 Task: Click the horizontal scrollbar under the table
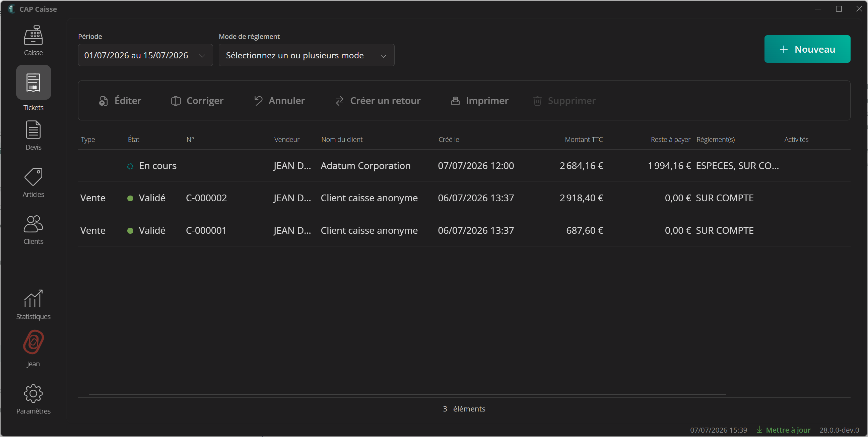pos(407,394)
